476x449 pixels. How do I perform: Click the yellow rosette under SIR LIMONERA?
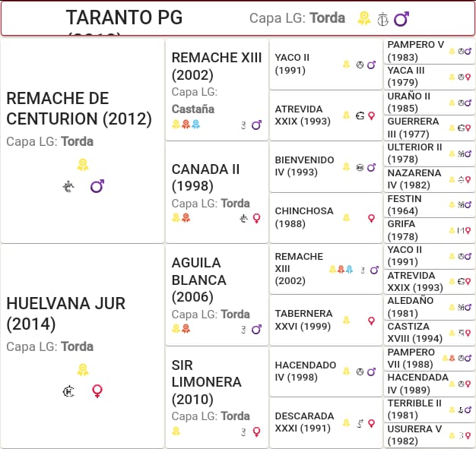176,431
